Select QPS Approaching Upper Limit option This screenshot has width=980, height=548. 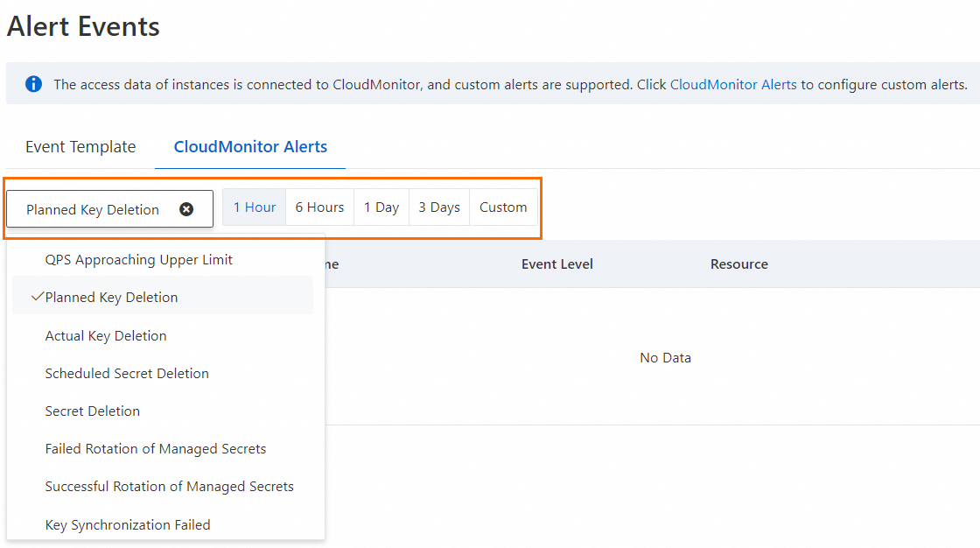163,260
